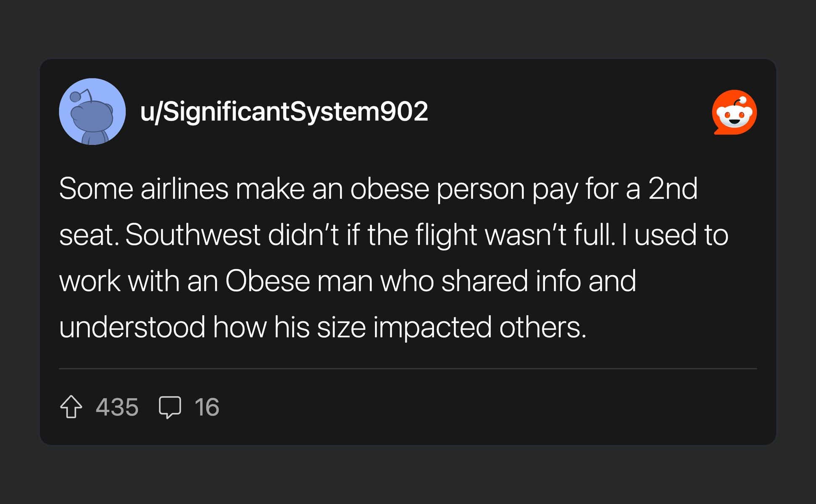
Task: Click "others." at the post's end
Action: (x=542, y=327)
